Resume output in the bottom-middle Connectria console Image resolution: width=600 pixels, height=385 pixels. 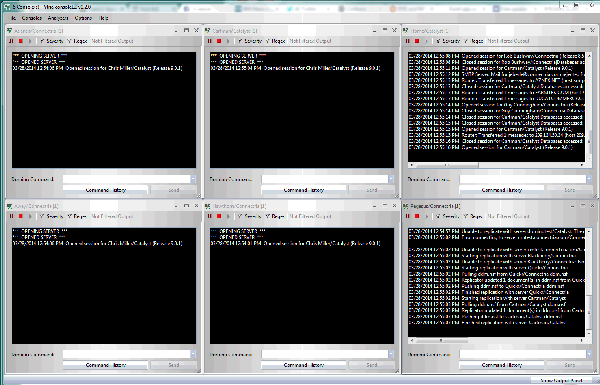pyautogui.click(x=228, y=216)
